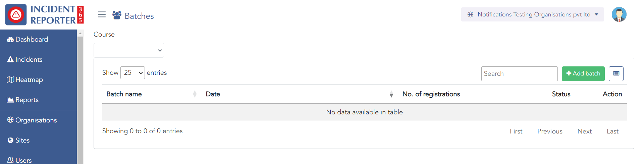Image resolution: width=644 pixels, height=164 pixels.
Task: Expand the Course dropdown
Action: [x=129, y=50]
